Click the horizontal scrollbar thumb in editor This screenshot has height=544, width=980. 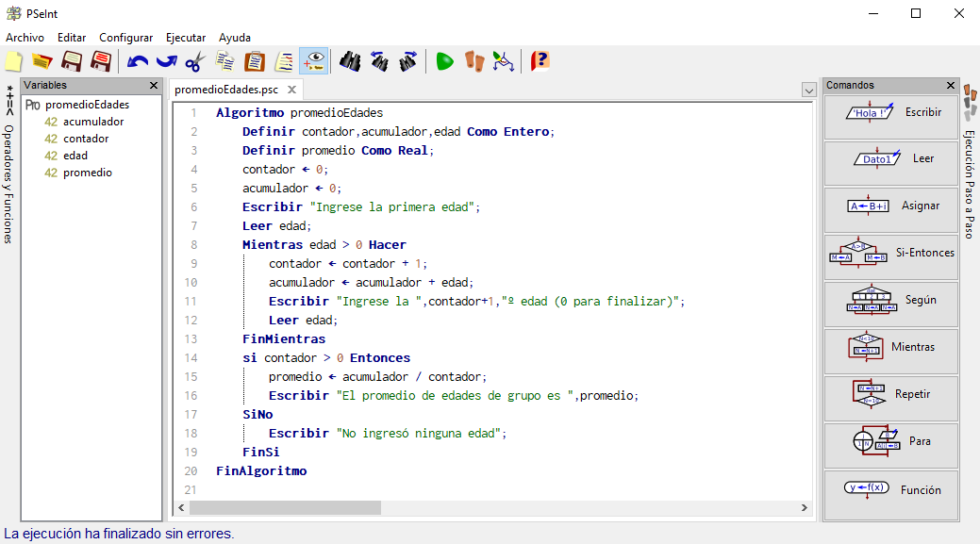pyautogui.click(x=285, y=508)
